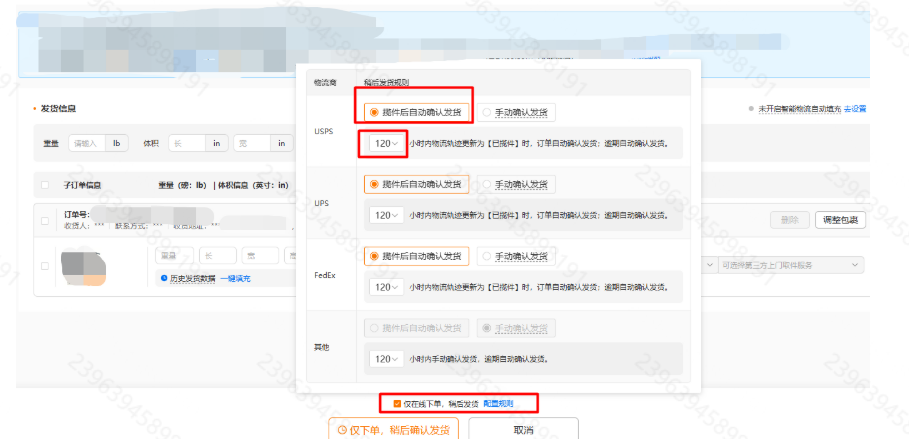Click the blurred product thumbnail
The height and width of the screenshot is (439, 909).
tap(83, 267)
